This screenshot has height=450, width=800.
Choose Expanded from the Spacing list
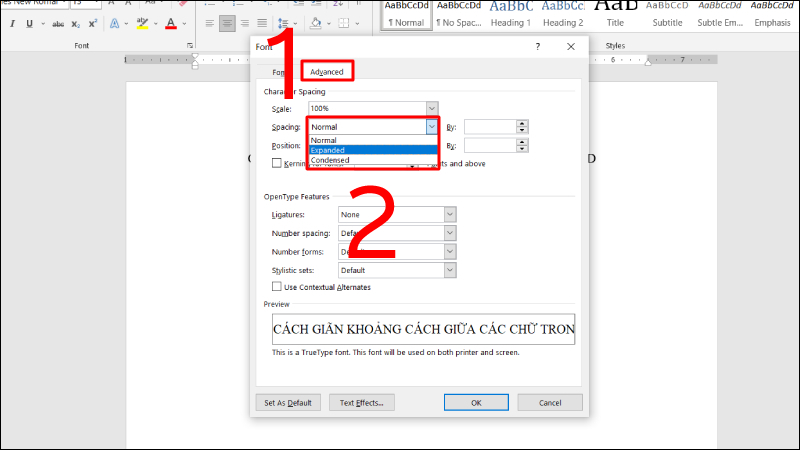(373, 150)
